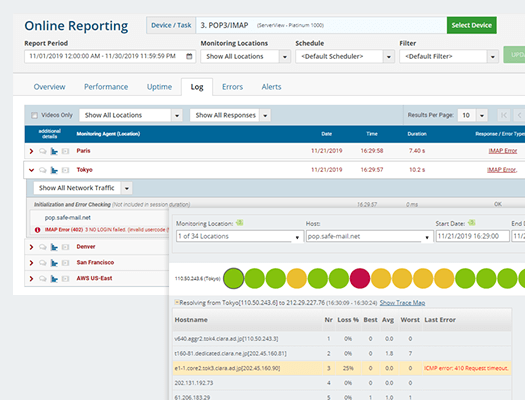The width and height of the screenshot is (525, 400).
Task: Open the video capture icon for AWS US-East
Action: coord(65,278)
